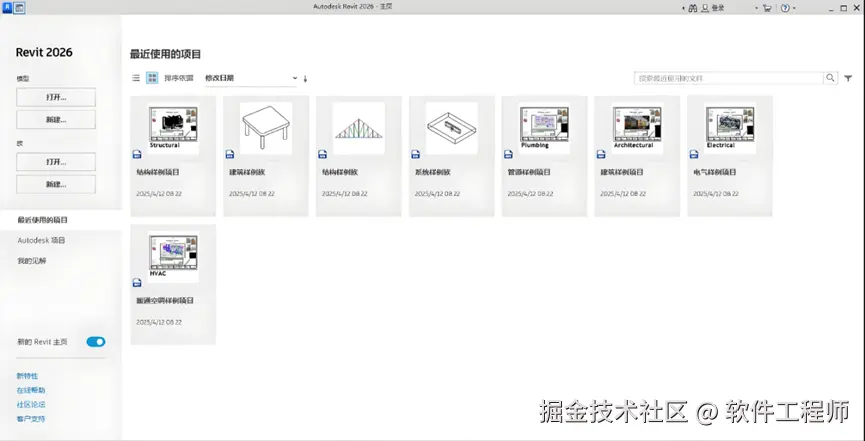Click the 排序依据 sort label

[179, 78]
